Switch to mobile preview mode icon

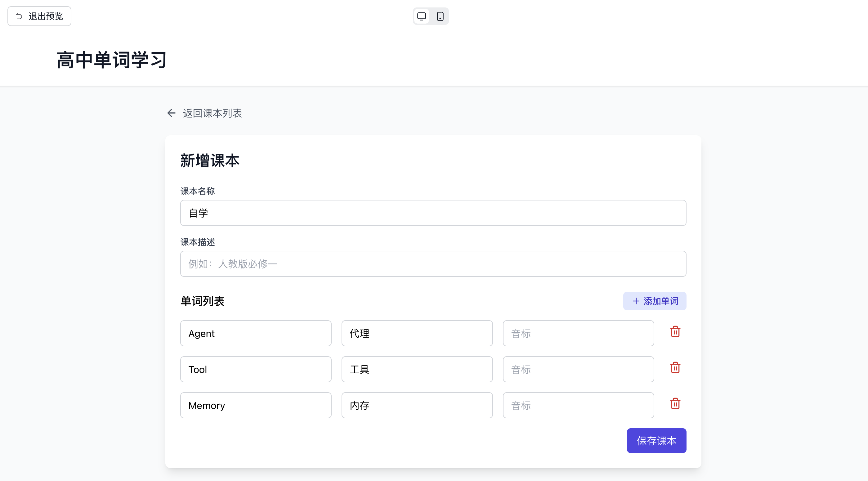(440, 16)
